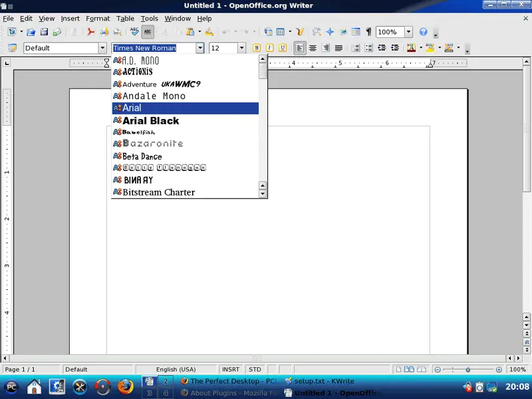532x399 pixels.
Task: Open a document with the Open icon
Action: point(31,32)
